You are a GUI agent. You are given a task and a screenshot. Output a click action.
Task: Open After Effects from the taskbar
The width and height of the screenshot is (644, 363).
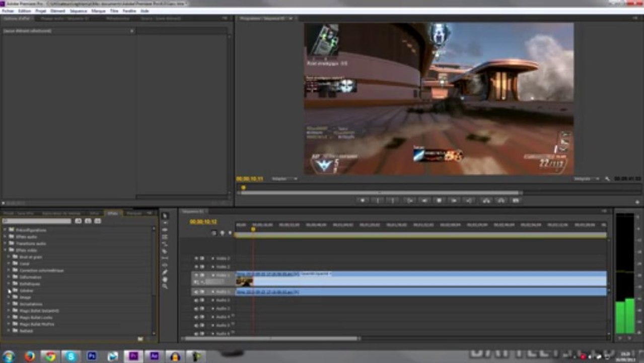pos(154,356)
